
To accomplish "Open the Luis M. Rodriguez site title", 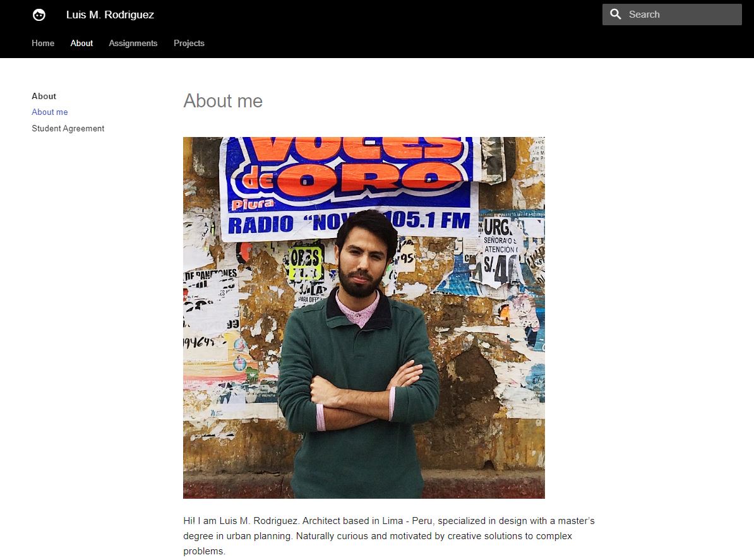I will pos(110,15).
